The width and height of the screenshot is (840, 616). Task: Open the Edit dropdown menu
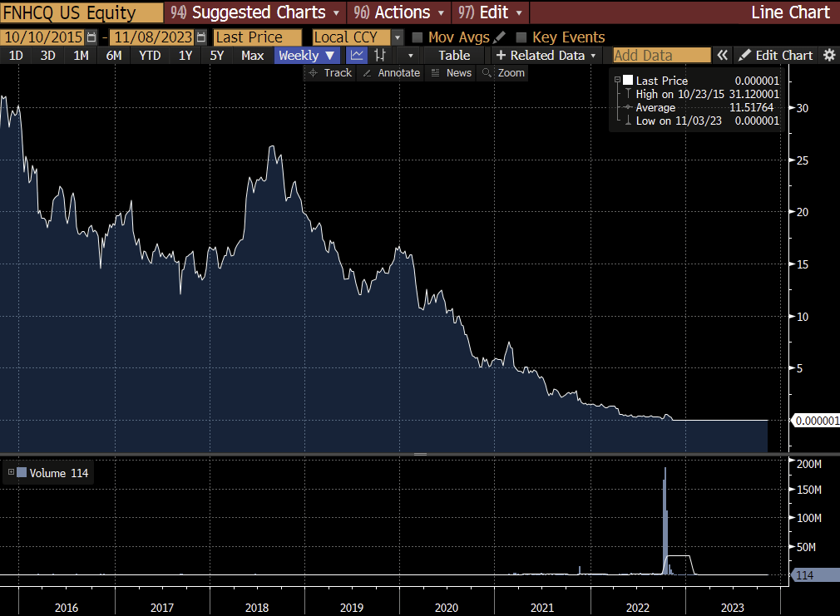pos(490,12)
